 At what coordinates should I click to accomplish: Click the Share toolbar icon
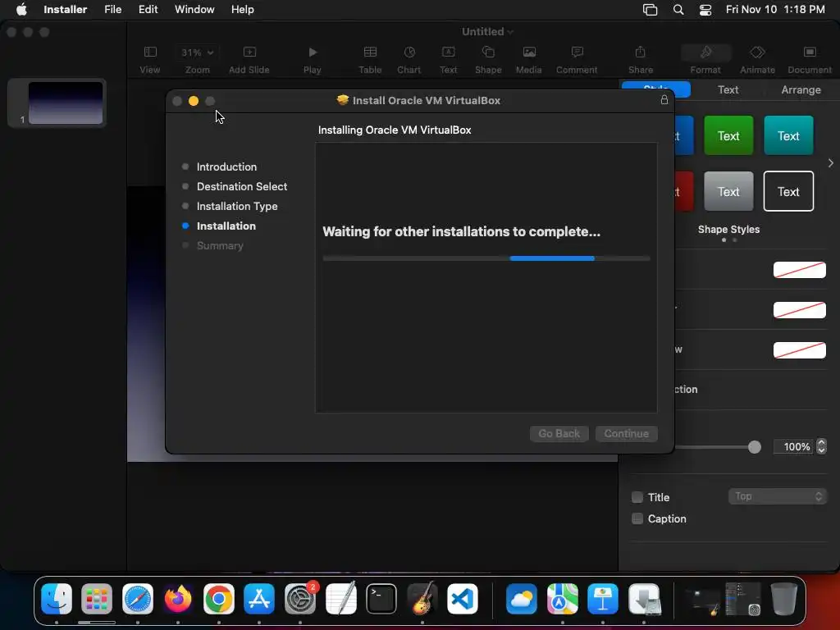point(641,52)
